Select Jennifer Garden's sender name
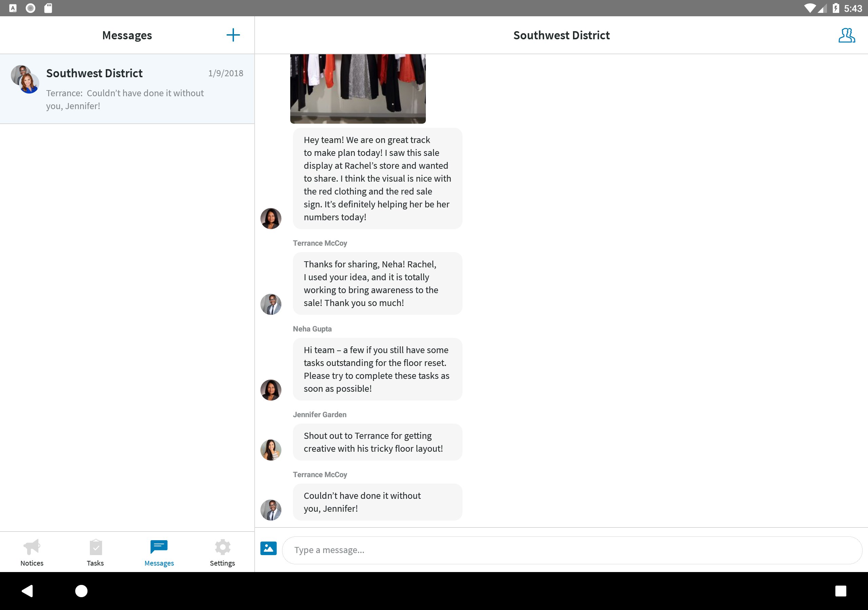The image size is (868, 610). point(319,414)
